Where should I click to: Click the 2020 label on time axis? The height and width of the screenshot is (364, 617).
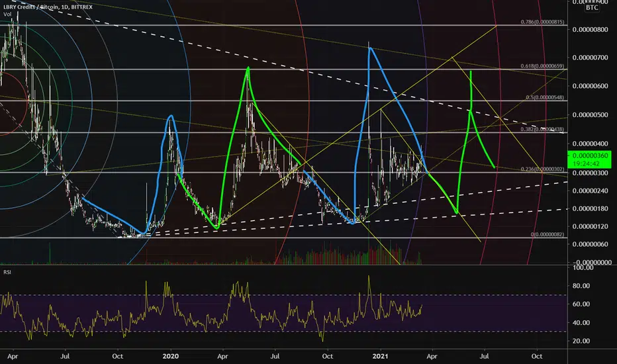tap(171, 356)
